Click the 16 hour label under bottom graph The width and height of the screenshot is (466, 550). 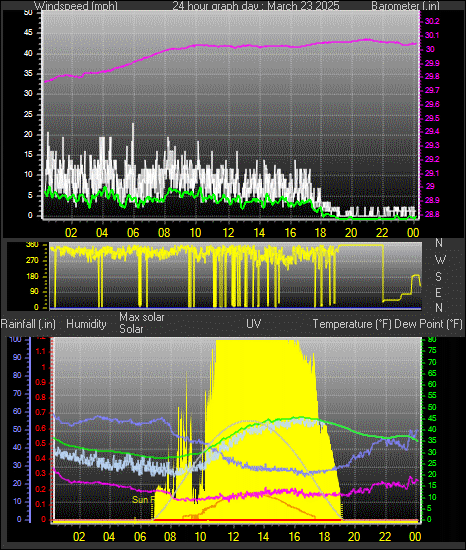[x=294, y=537]
